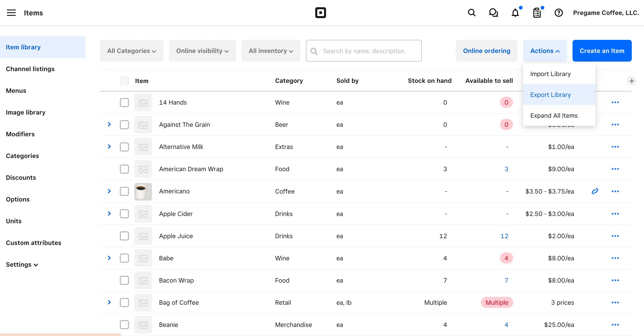Click the Category column header
The height and width of the screenshot is (336, 644).
click(289, 81)
